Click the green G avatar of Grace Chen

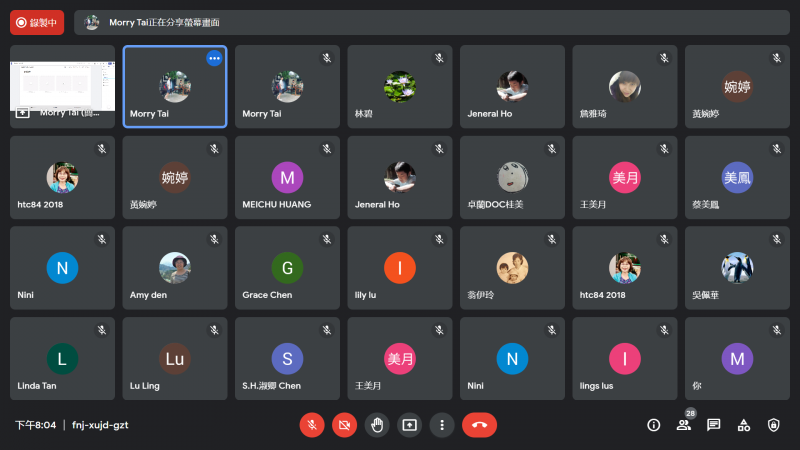(x=287, y=268)
